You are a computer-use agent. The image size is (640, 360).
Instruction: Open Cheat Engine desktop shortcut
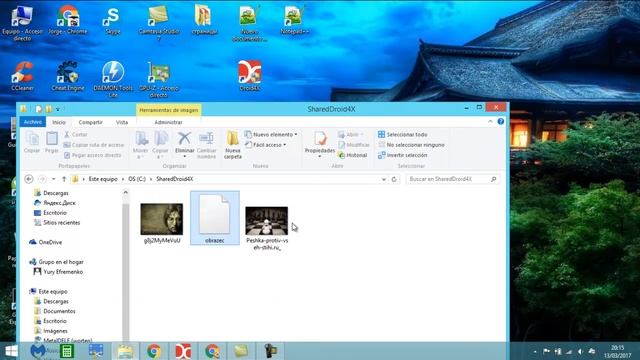click(x=68, y=76)
